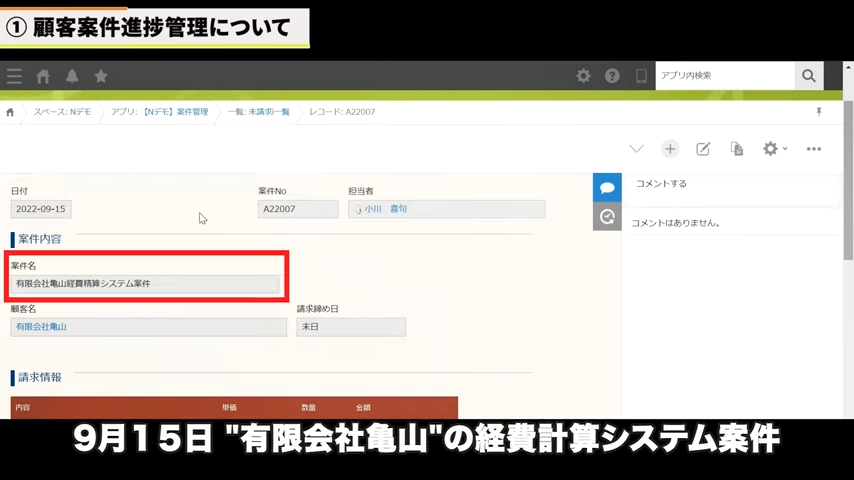Click the breadcrumb home icon

(x=10, y=112)
